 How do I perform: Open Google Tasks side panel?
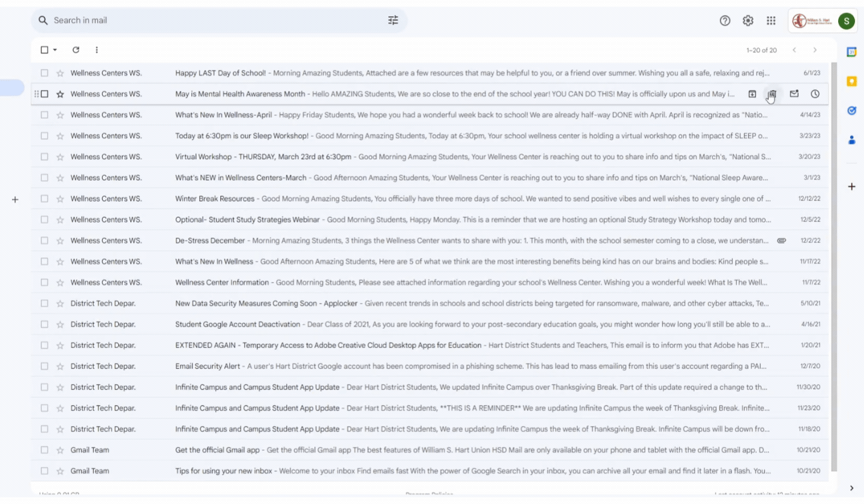coord(851,110)
